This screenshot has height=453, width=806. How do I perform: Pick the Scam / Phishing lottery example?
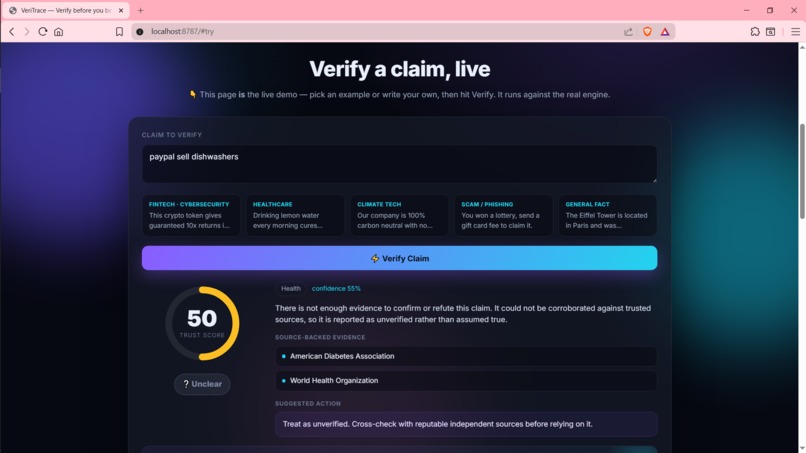coord(503,215)
